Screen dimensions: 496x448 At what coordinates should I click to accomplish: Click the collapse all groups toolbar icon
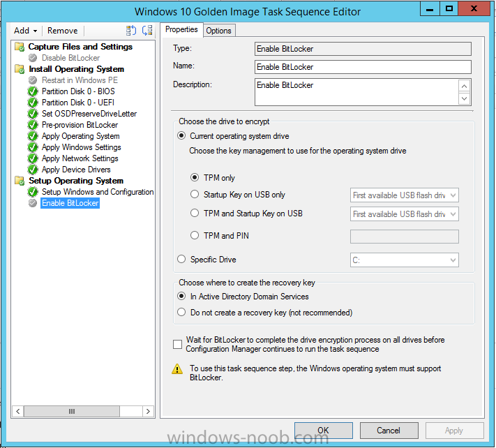tap(146, 31)
